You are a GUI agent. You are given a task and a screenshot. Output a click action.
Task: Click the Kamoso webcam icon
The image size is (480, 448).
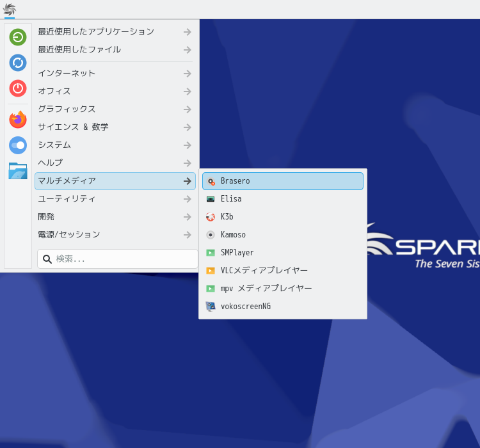(x=211, y=235)
